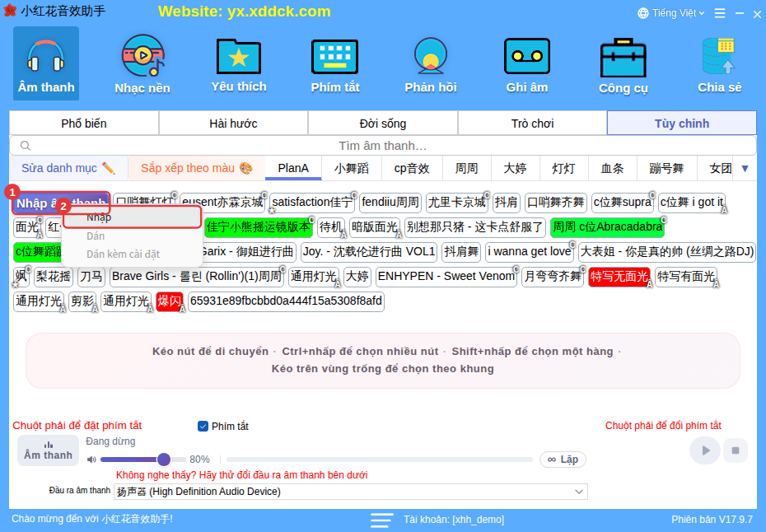
Task: Toggle the Phím tắt checkbox
Action: pos(203,427)
